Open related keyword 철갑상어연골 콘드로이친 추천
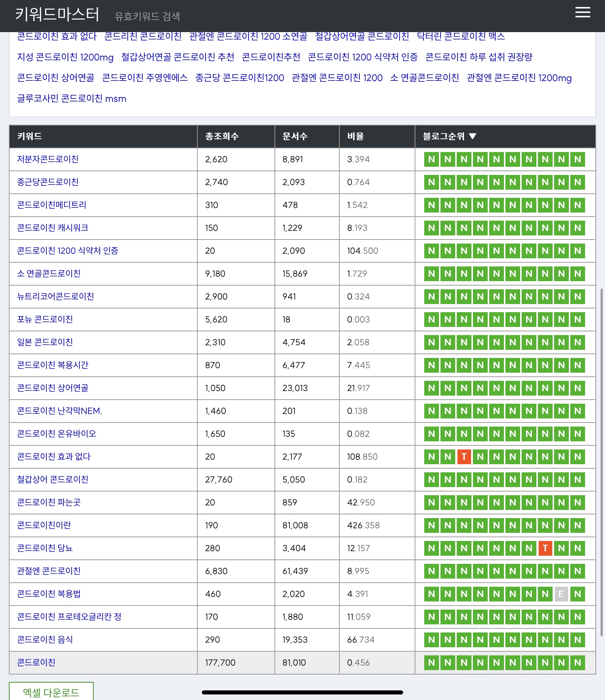The height and width of the screenshot is (700, 605). pyautogui.click(x=178, y=57)
